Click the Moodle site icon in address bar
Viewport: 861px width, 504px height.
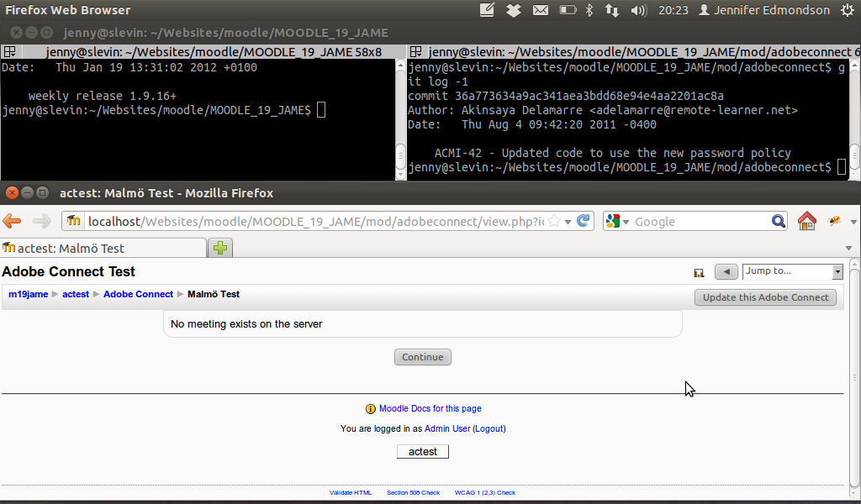pos(74,221)
